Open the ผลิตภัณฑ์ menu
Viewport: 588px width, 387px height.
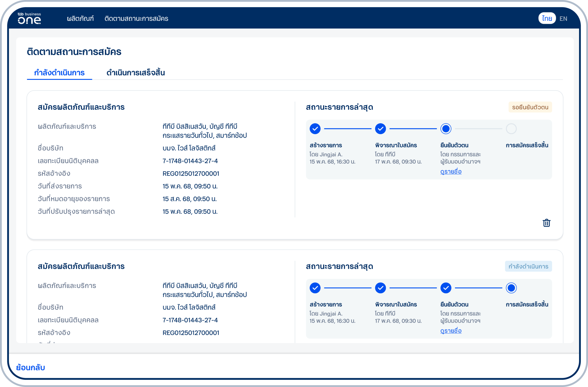(x=80, y=19)
